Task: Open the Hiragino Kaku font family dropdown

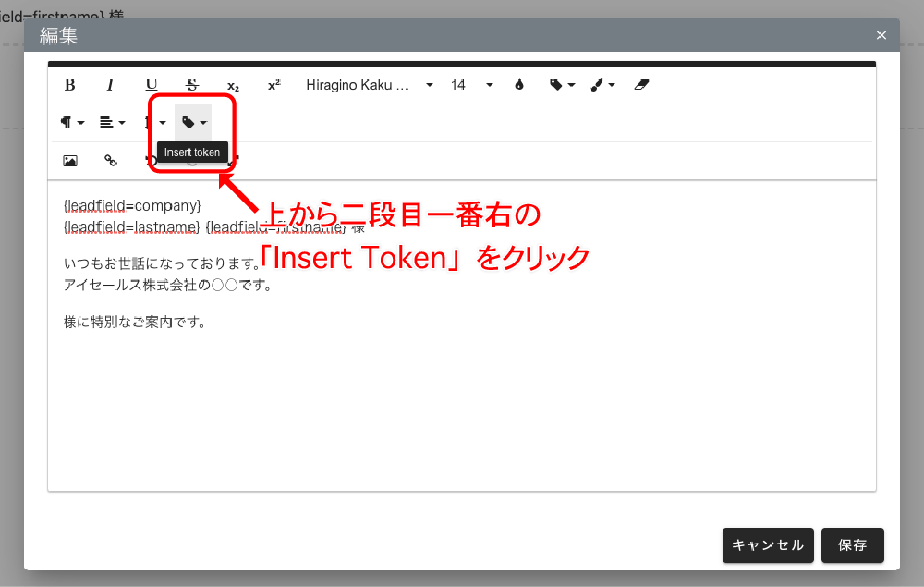Action: 370,85
